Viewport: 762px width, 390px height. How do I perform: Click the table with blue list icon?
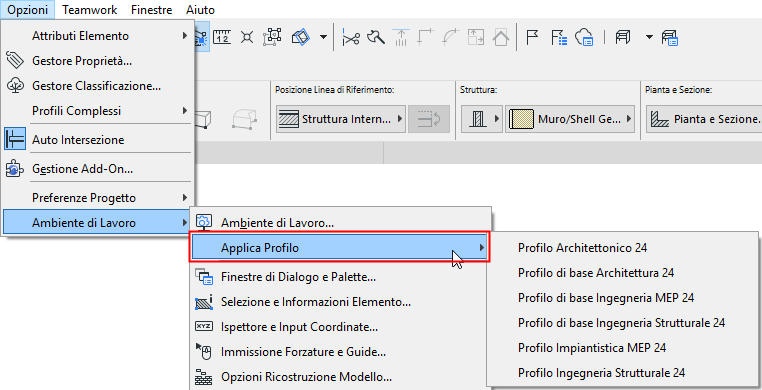click(671, 37)
